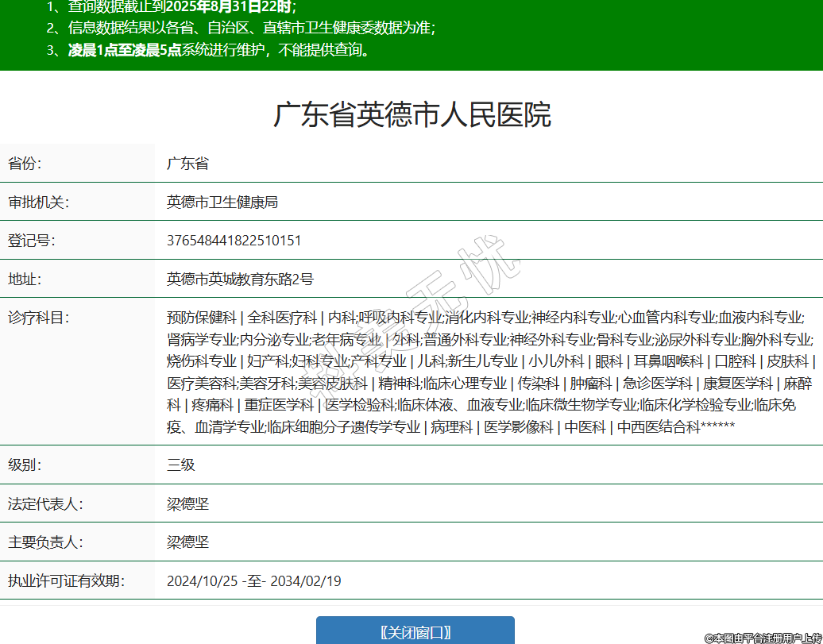
Task: Select the 英德市卫生健康局 value
Action: point(222,202)
